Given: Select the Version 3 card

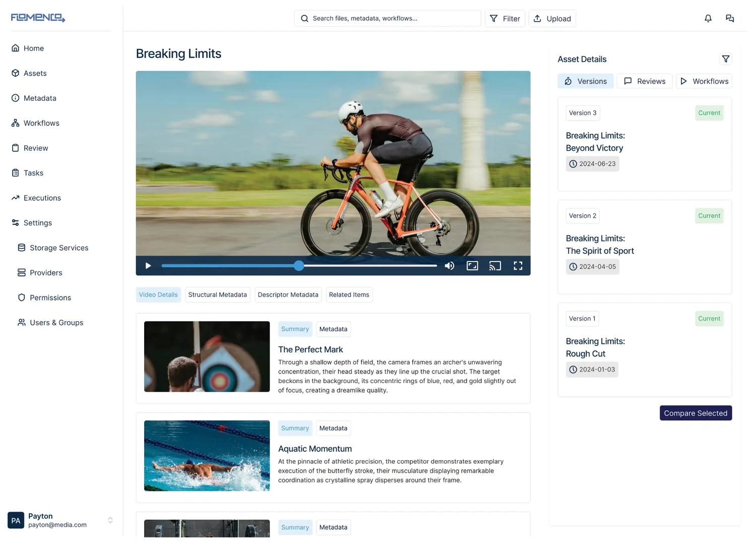Looking at the screenshot, I should pos(645,144).
